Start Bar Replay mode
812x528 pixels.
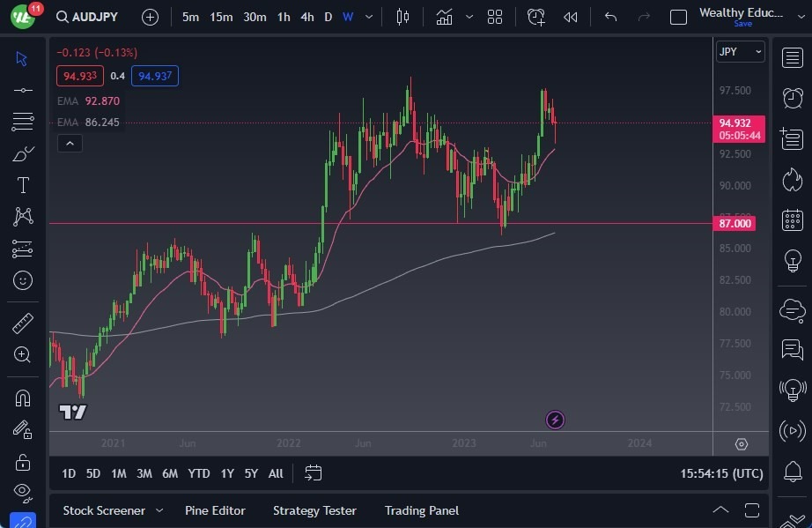pos(570,16)
